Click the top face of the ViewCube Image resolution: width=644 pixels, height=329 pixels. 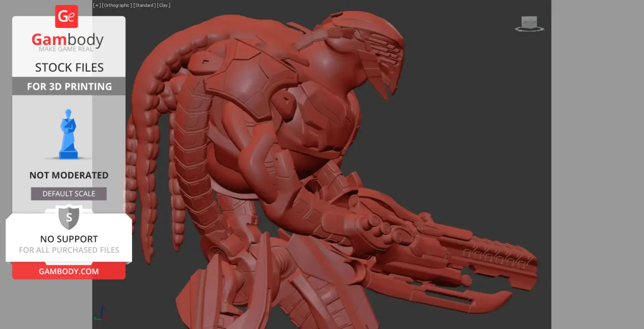pyautogui.click(x=529, y=17)
